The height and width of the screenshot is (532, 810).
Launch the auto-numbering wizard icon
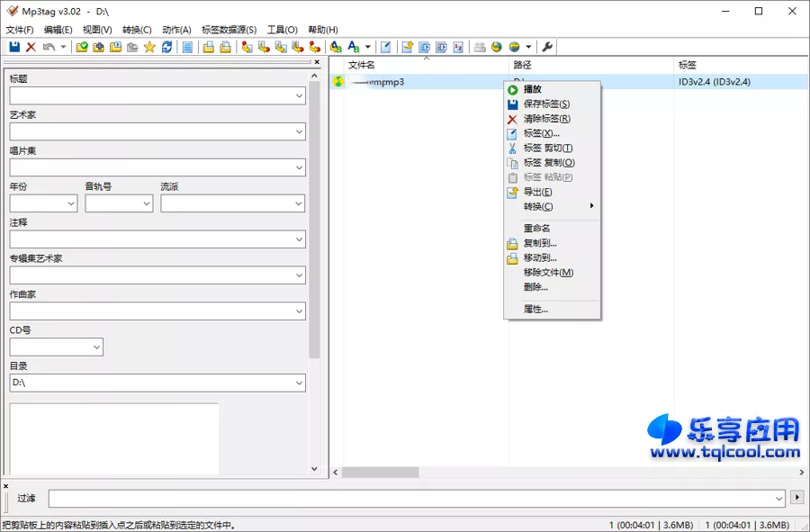(457, 47)
